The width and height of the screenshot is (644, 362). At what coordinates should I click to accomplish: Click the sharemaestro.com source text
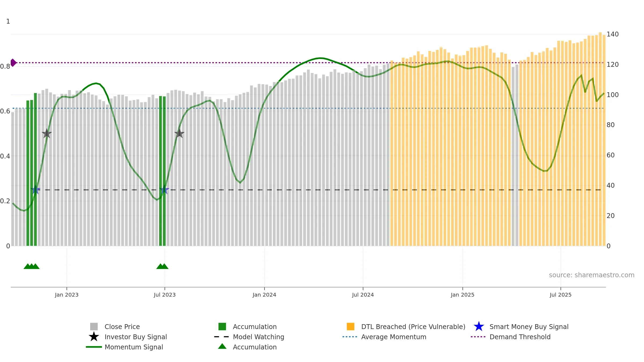point(591,275)
